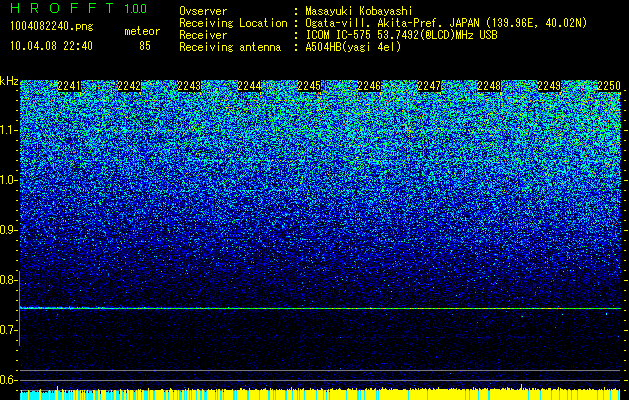The height and width of the screenshot is (400, 629).
Task: Click the 2248 time marker
Action: 489,86
